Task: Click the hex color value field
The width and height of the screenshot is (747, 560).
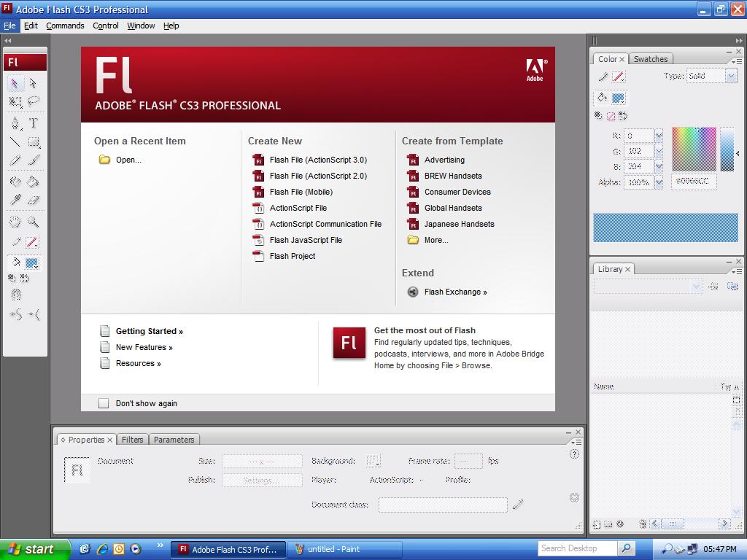Action: tap(694, 182)
